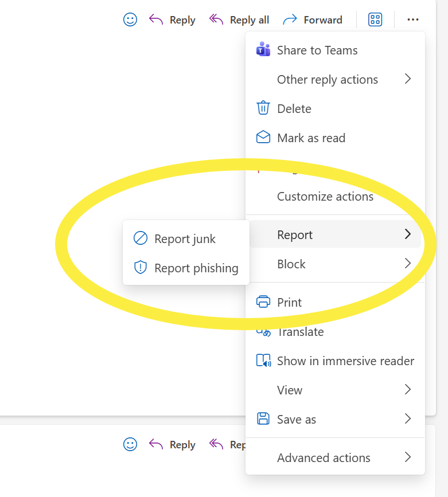The height and width of the screenshot is (497, 448).
Task: Click Reply all in the top toolbar
Action: (240, 19)
